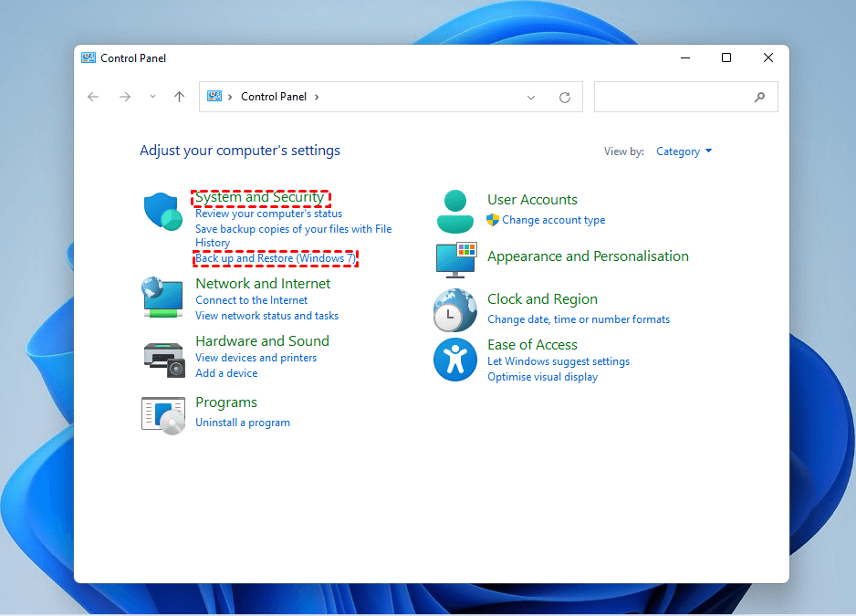Click the search magnifier icon
This screenshot has width=856, height=616.
point(759,98)
